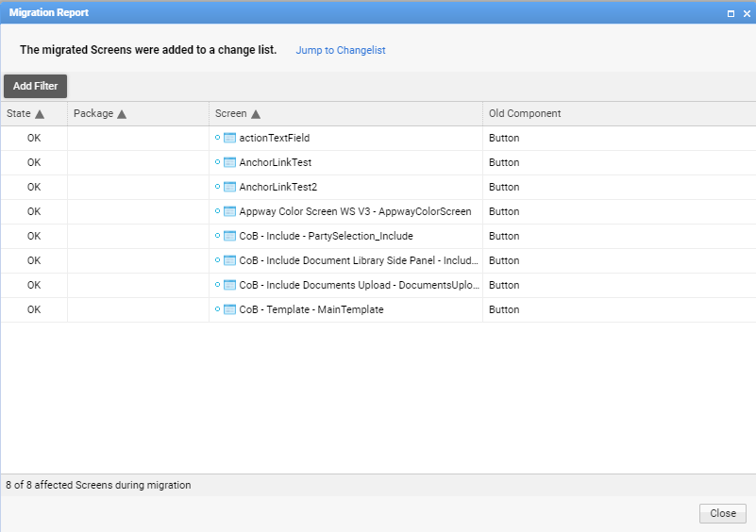756x532 pixels.
Task: Click screen icon of CoB Template MainTemplate
Action: [230, 309]
